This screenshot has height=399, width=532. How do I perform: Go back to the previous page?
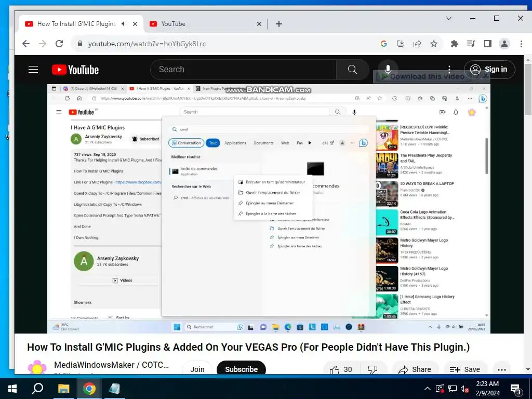coord(26,44)
